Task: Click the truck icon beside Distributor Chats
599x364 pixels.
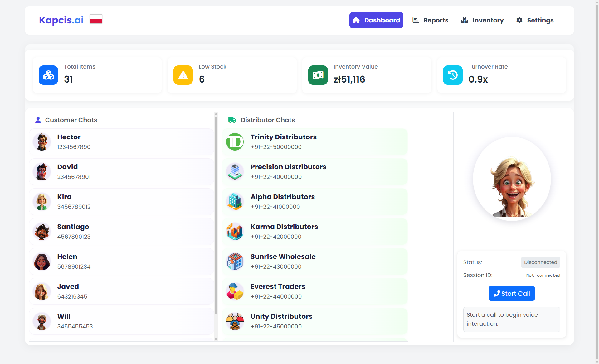Action: pyautogui.click(x=232, y=120)
